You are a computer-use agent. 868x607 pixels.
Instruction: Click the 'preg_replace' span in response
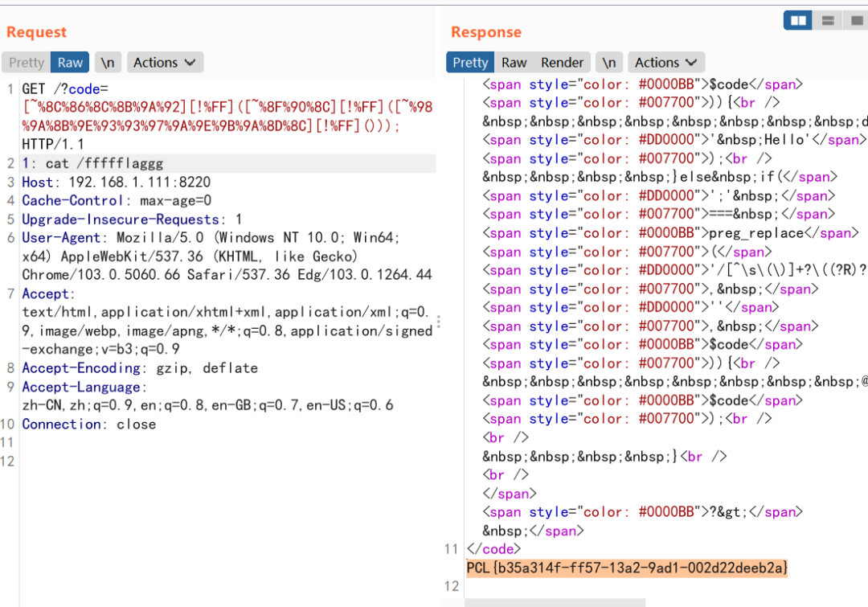pos(670,233)
